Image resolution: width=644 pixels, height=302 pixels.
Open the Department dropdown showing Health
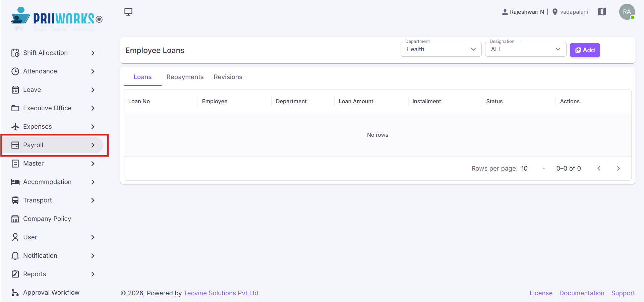[x=441, y=49]
